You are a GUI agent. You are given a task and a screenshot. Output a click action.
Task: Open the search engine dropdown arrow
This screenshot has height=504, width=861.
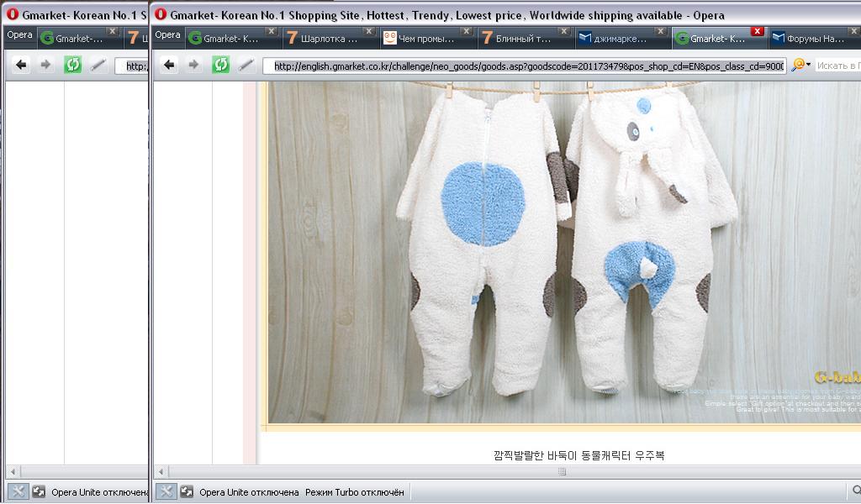[808, 65]
